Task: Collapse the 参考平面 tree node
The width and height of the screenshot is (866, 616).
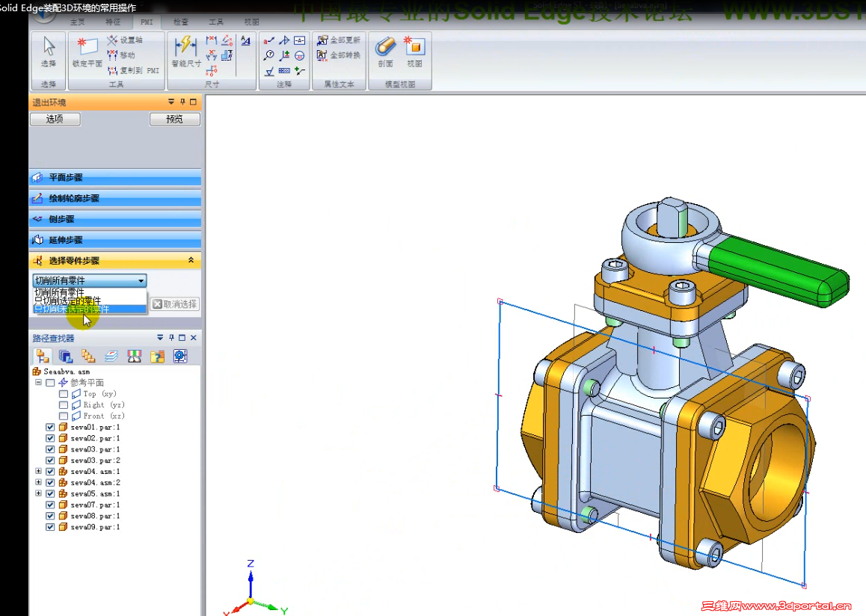Action: pos(39,382)
